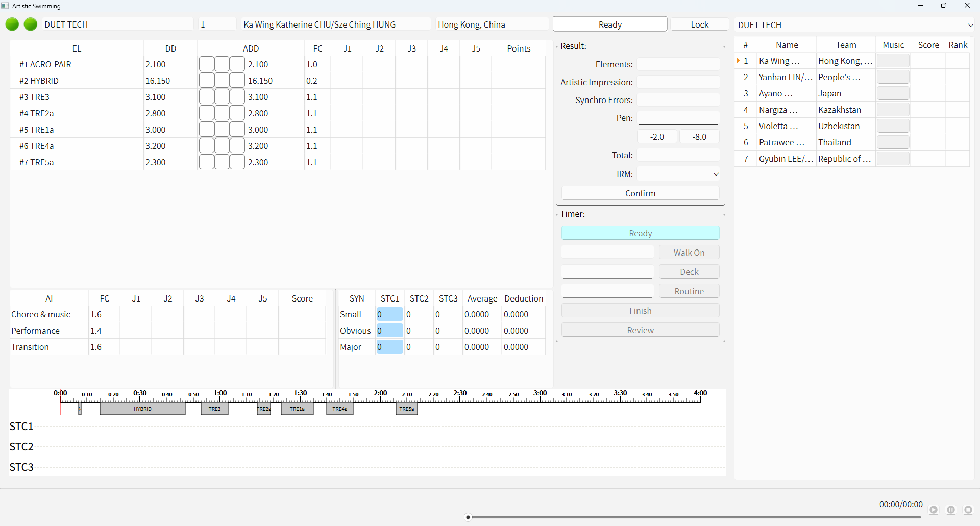
Task: Click the Deck timer button
Action: pos(689,272)
